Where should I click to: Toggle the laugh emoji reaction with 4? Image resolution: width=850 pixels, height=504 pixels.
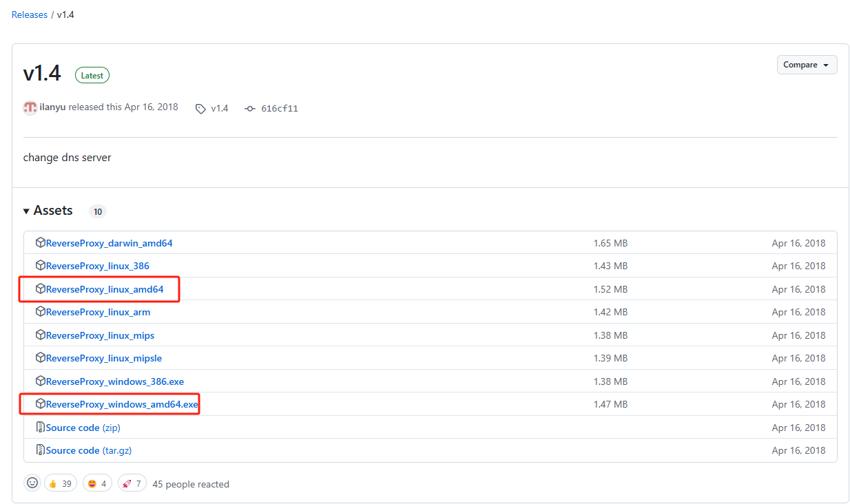coord(97,484)
